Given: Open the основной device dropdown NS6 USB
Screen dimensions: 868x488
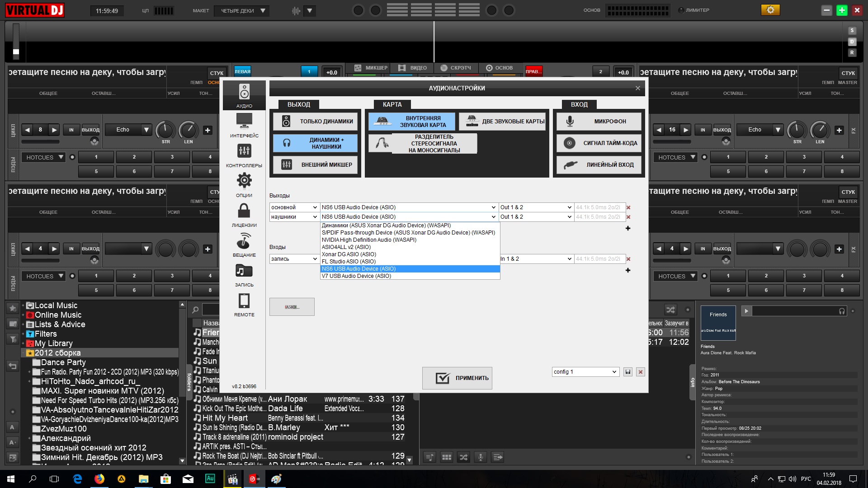Looking at the screenshot, I should (409, 207).
